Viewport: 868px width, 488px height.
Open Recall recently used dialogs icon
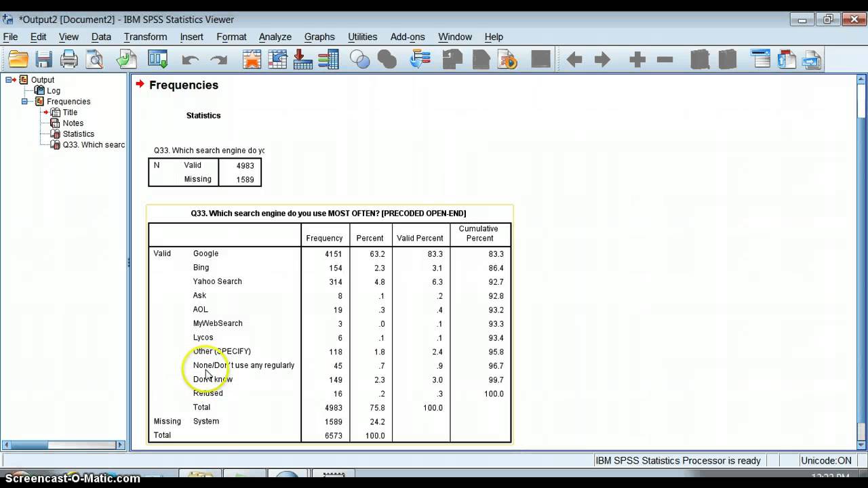(x=158, y=60)
